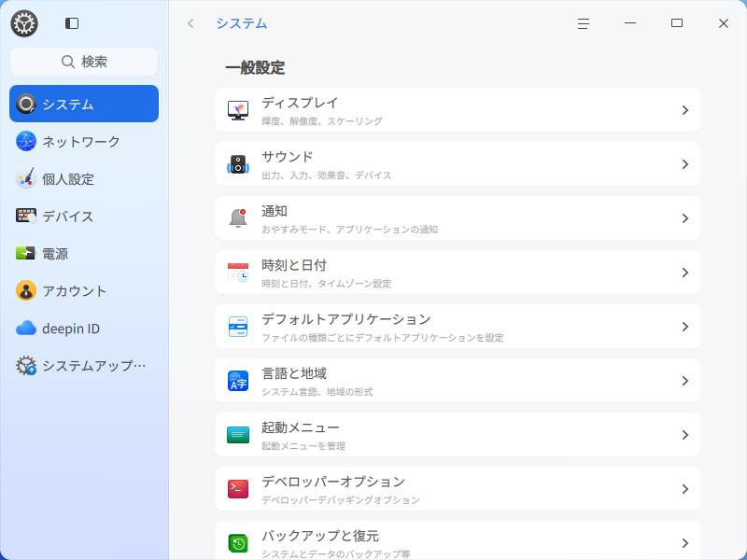This screenshot has width=747, height=560.
Task: Select デバイス in the sidebar
Action: click(x=84, y=216)
